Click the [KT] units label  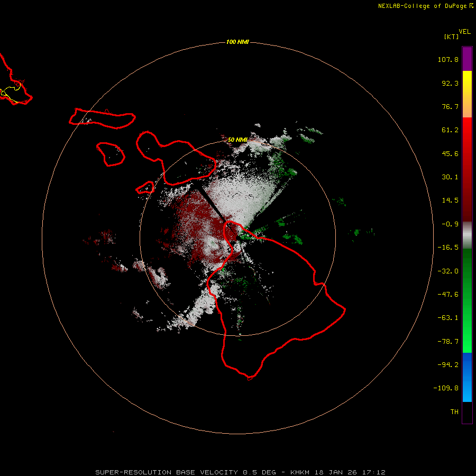452,36
